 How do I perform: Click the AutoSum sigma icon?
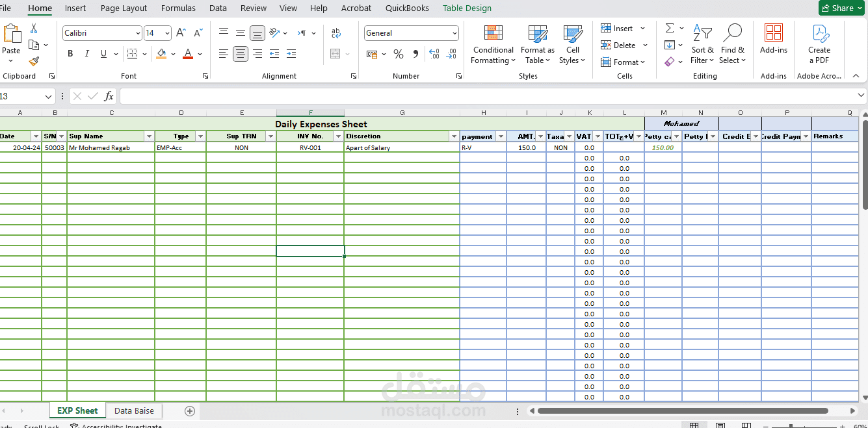coord(670,29)
